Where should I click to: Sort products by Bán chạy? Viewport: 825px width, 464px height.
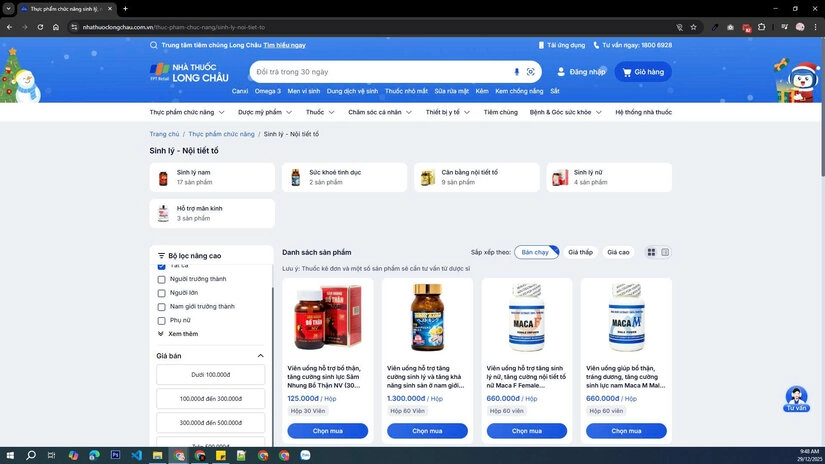click(536, 253)
